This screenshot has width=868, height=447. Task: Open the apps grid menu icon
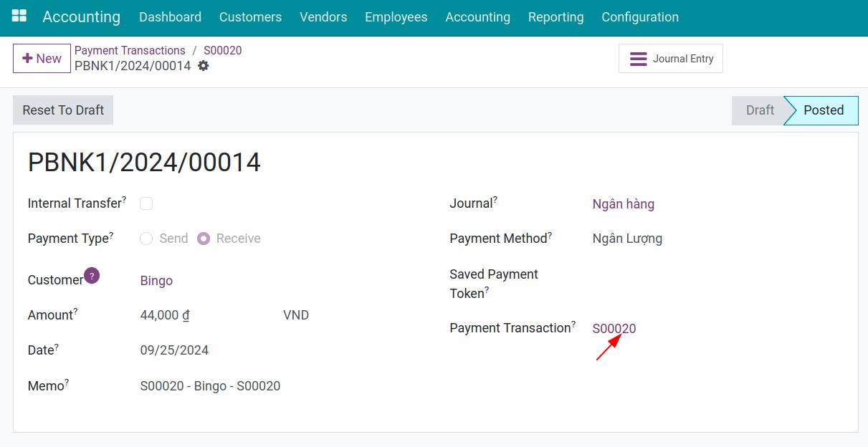19,16
